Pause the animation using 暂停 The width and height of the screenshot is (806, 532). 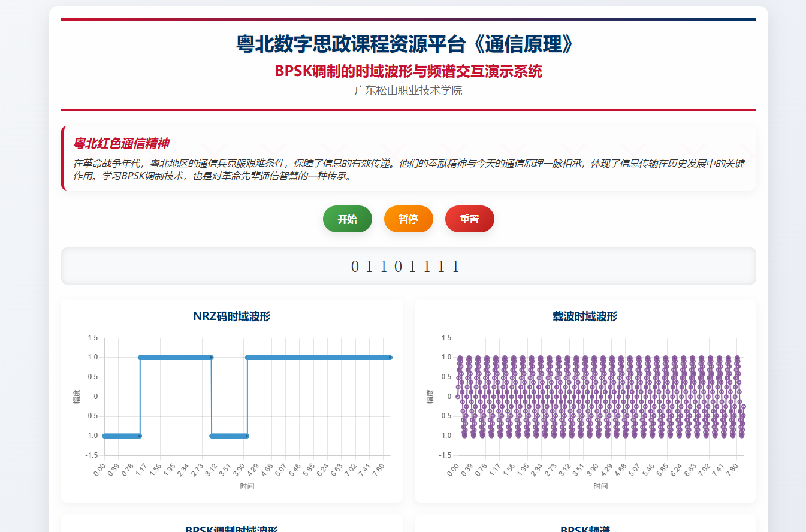(x=408, y=219)
